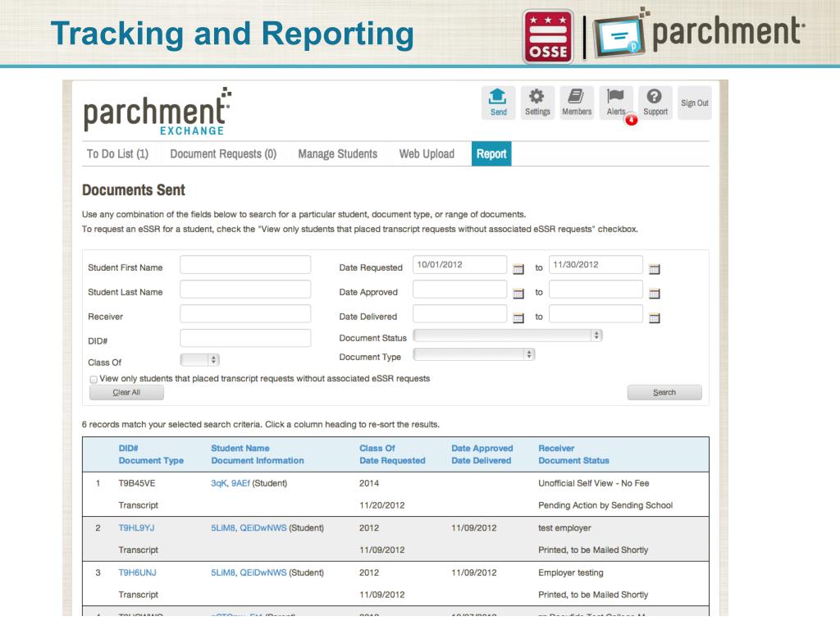Focus the Receiver input field
This screenshot has width=840, height=630.
click(245, 314)
